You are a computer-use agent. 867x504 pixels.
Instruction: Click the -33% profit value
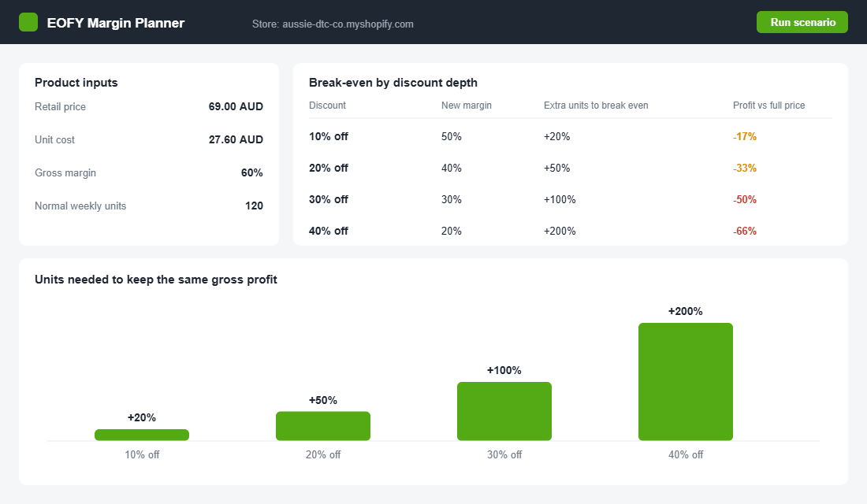pyautogui.click(x=745, y=168)
